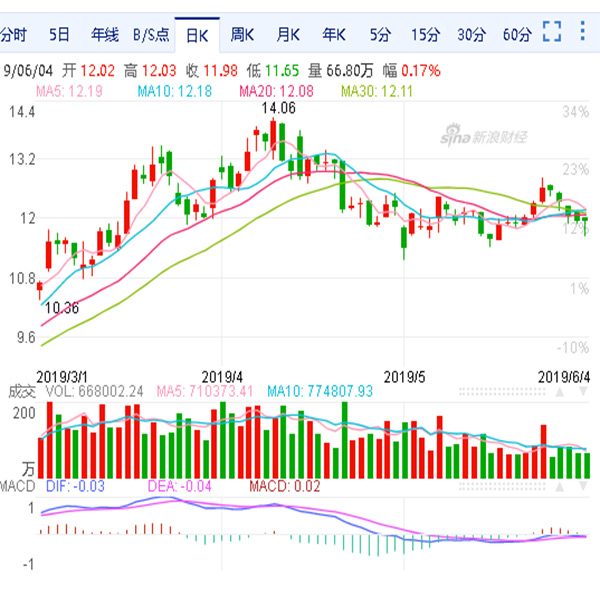The image size is (600, 600).
Task: Select the 5日 five-day tab
Action: [60, 34]
